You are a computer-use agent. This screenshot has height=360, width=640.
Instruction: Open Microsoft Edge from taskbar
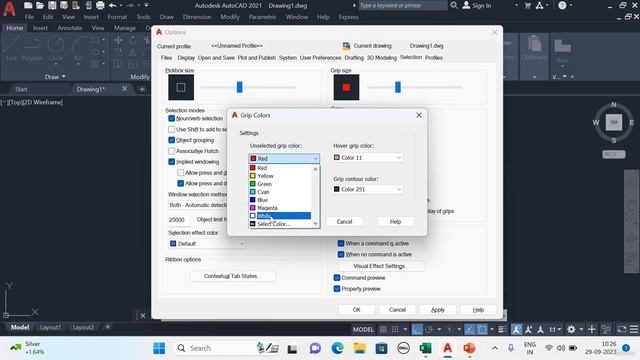[337, 348]
